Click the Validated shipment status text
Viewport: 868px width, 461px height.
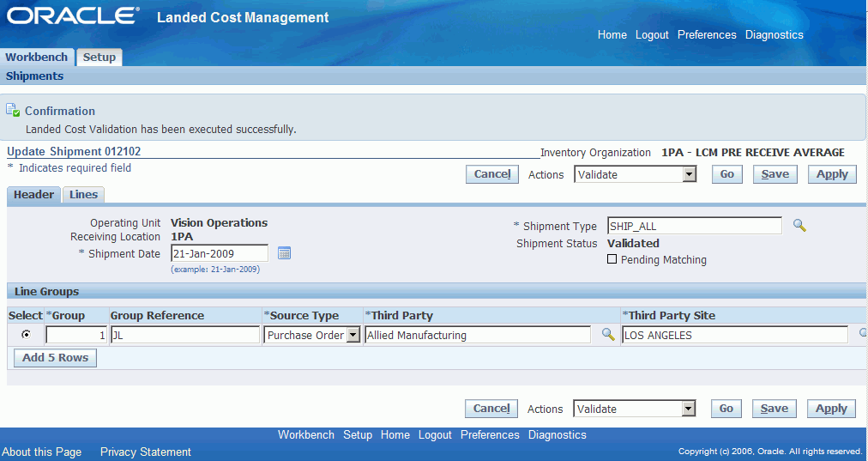tap(633, 243)
